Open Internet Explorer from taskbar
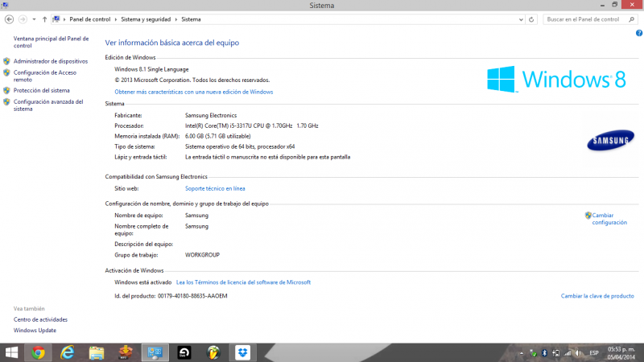Viewport: 644px width, 362px height. (x=68, y=352)
